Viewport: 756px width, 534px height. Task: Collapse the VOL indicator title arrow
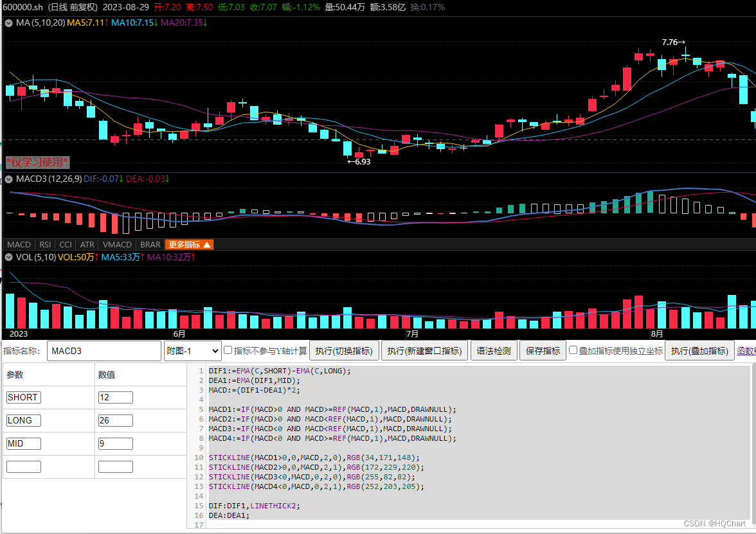point(9,257)
